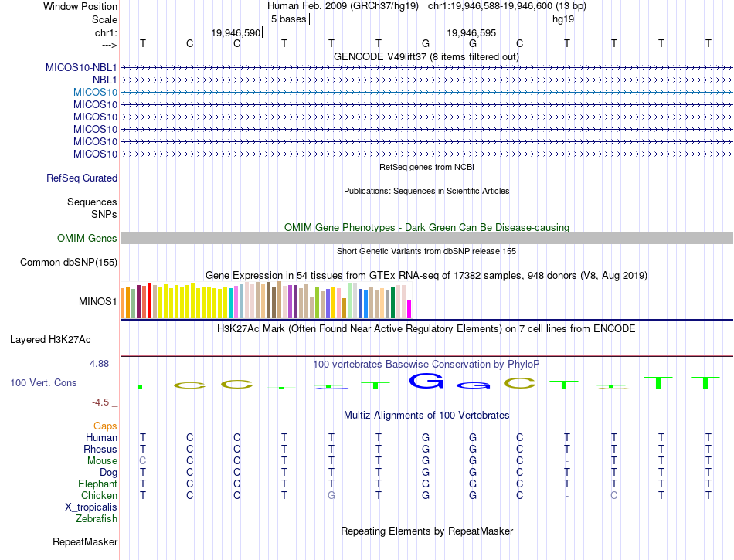Open RefSeq Curated track label
734x560 pixels.
[x=81, y=178]
